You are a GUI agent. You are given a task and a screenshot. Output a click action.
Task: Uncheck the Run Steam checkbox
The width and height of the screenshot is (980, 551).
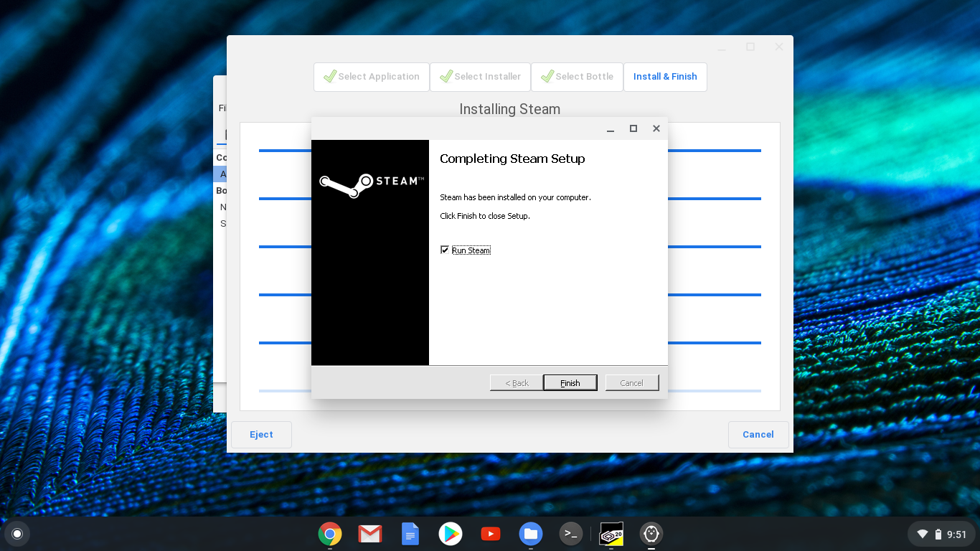click(x=445, y=250)
